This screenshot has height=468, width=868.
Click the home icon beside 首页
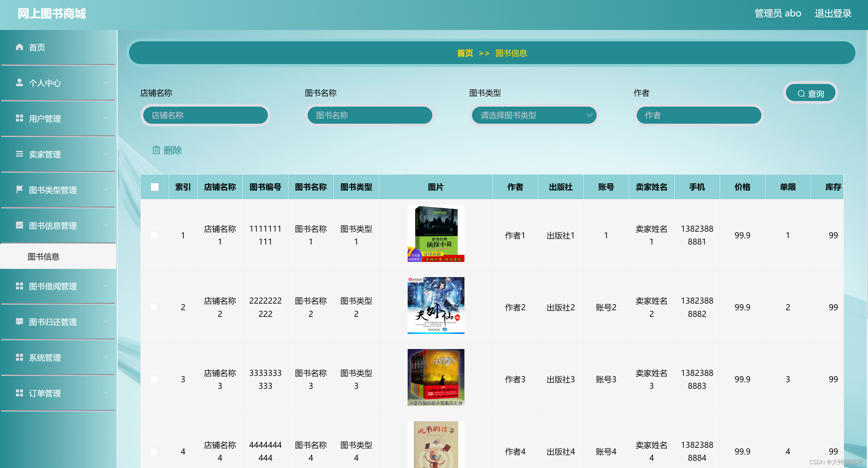click(20, 47)
